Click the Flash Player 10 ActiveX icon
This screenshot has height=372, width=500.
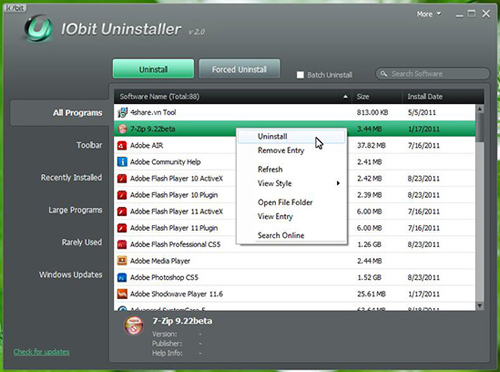click(122, 179)
